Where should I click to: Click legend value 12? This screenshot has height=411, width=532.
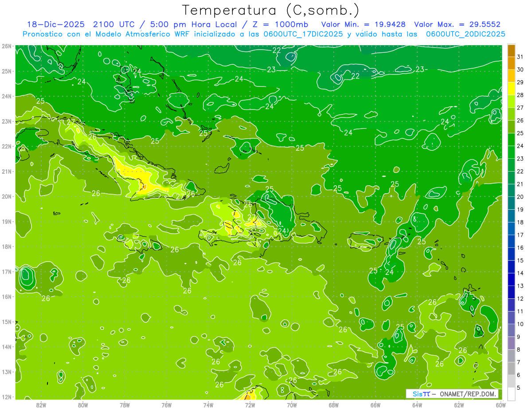[x=520, y=298]
